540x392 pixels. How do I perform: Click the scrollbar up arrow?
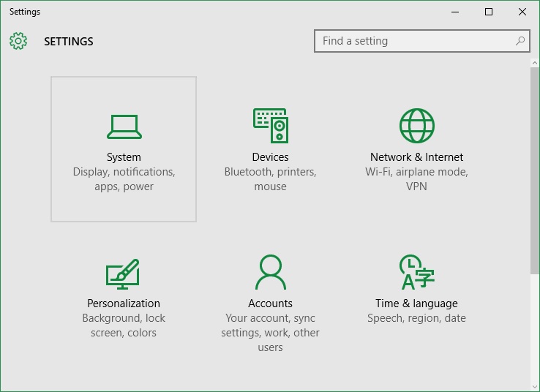point(534,63)
